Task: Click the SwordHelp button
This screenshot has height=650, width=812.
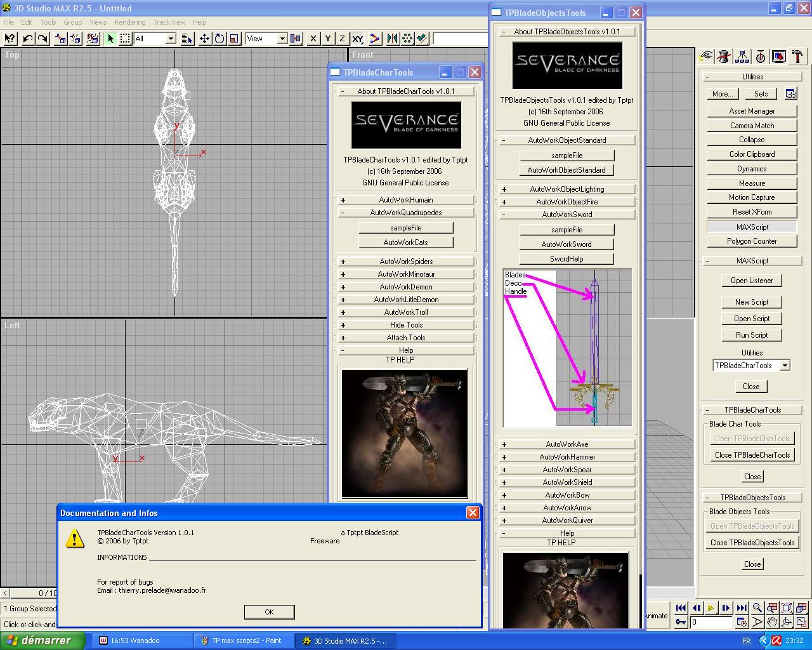Action: (x=567, y=259)
